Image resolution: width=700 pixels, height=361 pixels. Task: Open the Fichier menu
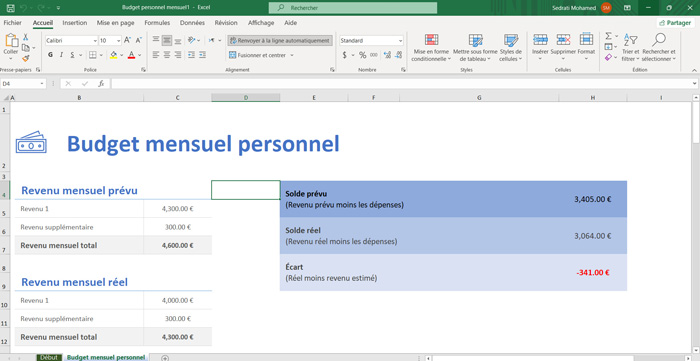click(x=12, y=23)
